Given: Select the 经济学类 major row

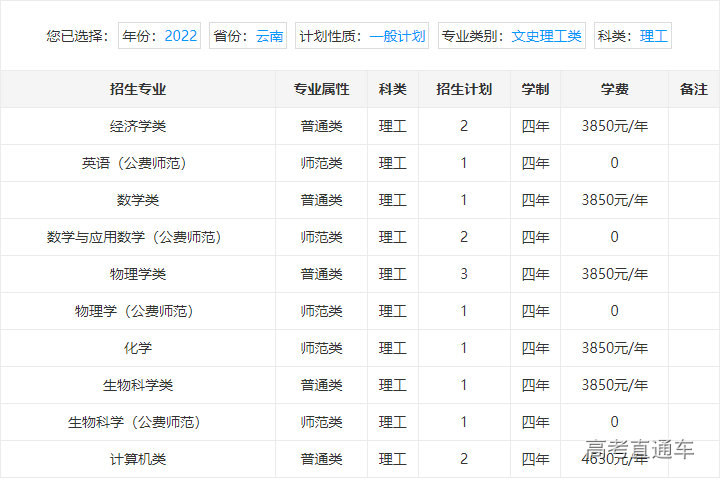Looking at the screenshot, I should (x=138, y=126).
